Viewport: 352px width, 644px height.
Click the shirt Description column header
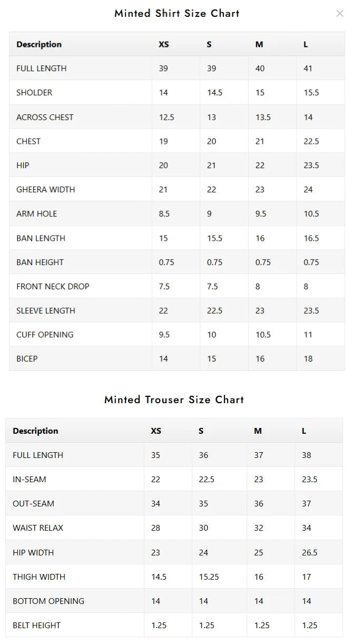coord(39,44)
